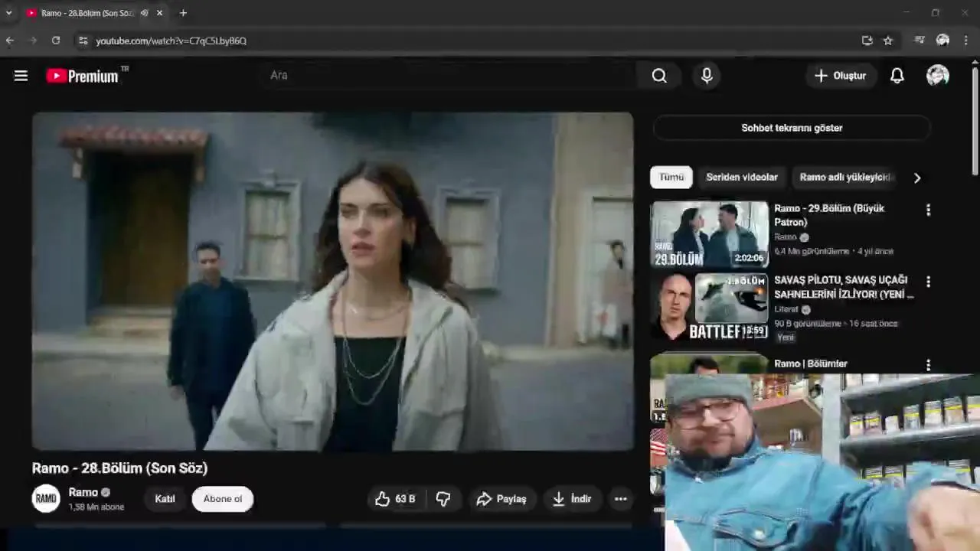Select the Seriden videolar chip
Image resolution: width=980 pixels, height=551 pixels.
pyautogui.click(x=742, y=178)
